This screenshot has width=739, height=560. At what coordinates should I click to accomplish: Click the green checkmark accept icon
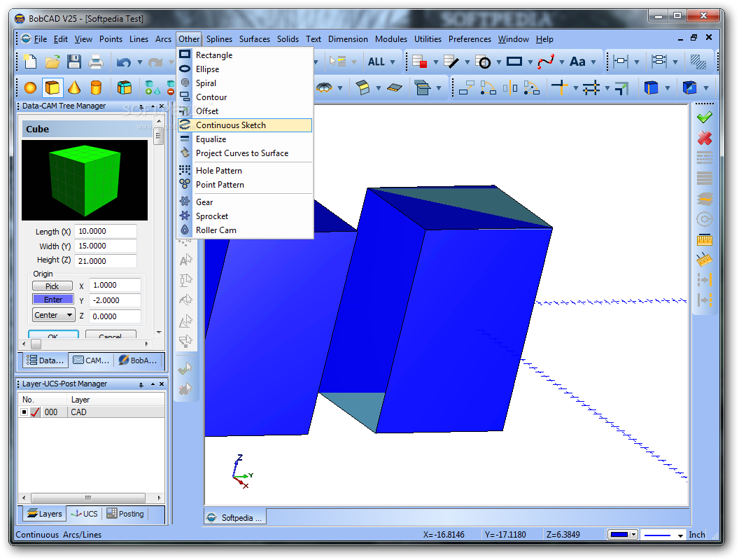pyautogui.click(x=705, y=117)
